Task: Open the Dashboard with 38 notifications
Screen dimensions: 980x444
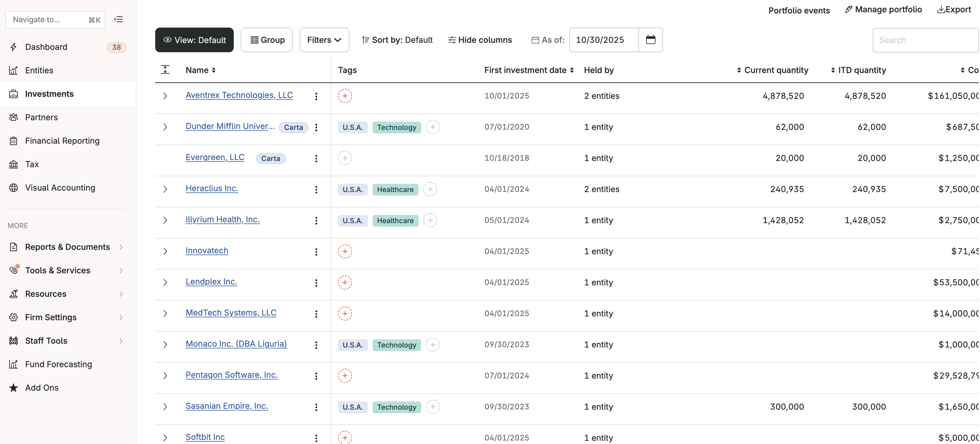Action: (46, 47)
